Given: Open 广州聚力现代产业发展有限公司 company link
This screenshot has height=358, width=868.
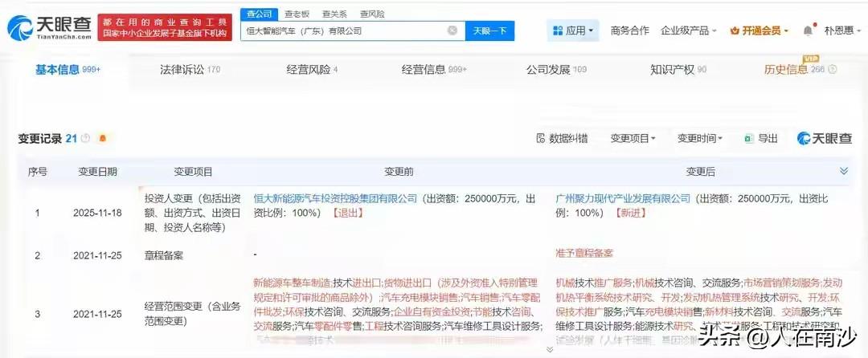Looking at the screenshot, I should click(x=623, y=198).
